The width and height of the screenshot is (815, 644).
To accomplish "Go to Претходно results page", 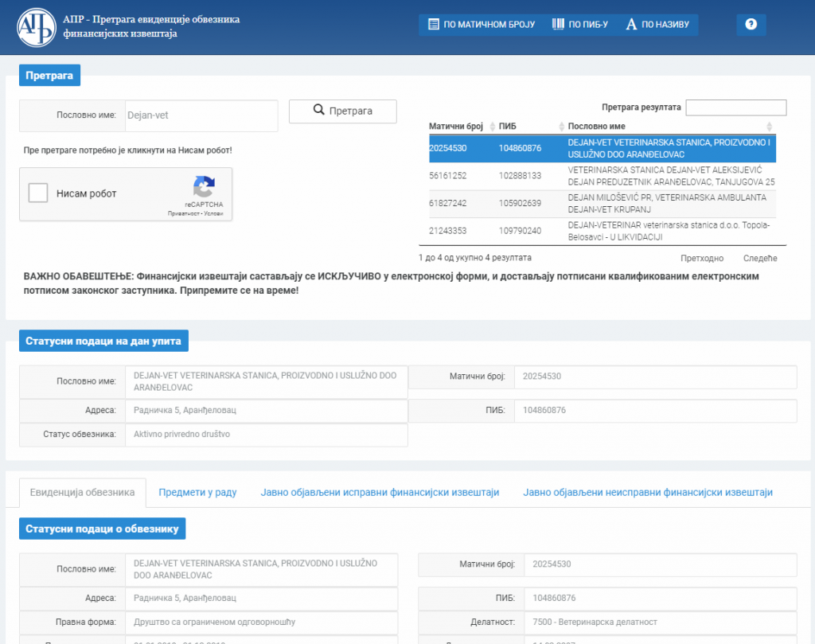I will click(x=702, y=258).
